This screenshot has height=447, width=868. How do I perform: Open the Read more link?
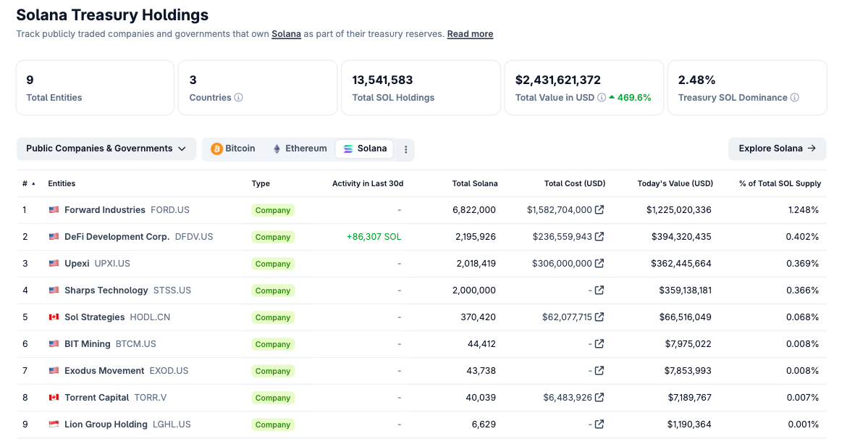pos(470,34)
